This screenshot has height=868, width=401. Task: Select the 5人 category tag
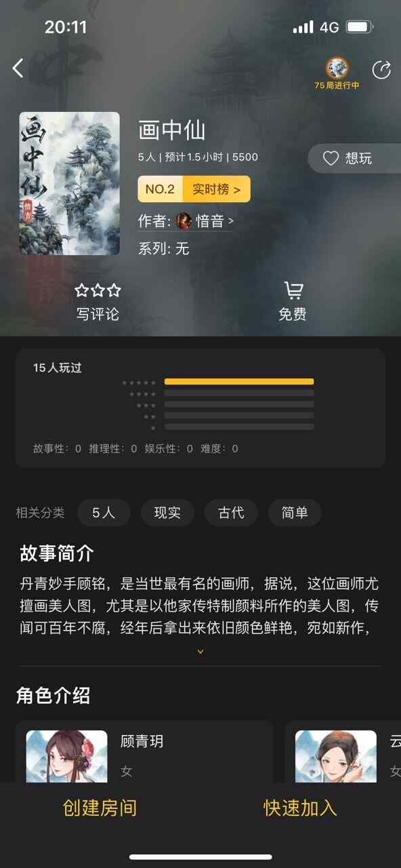click(x=104, y=513)
